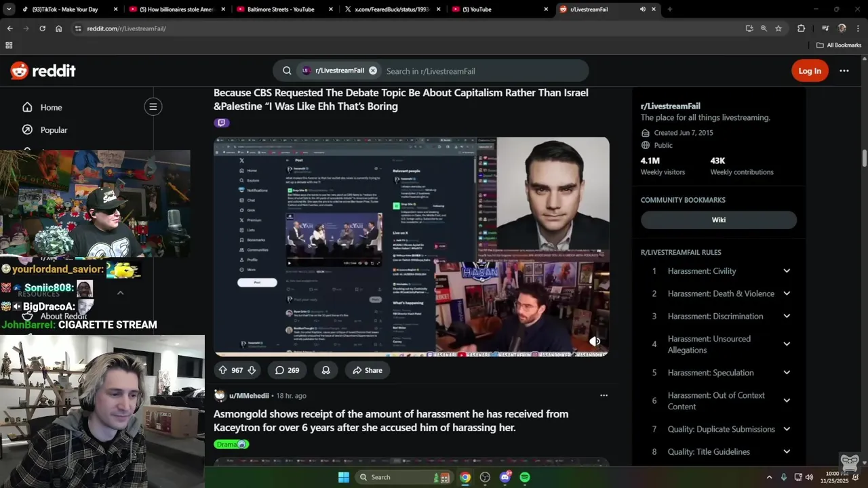Open Discord from the taskbar
This screenshot has width=868, height=488.
tap(505, 477)
